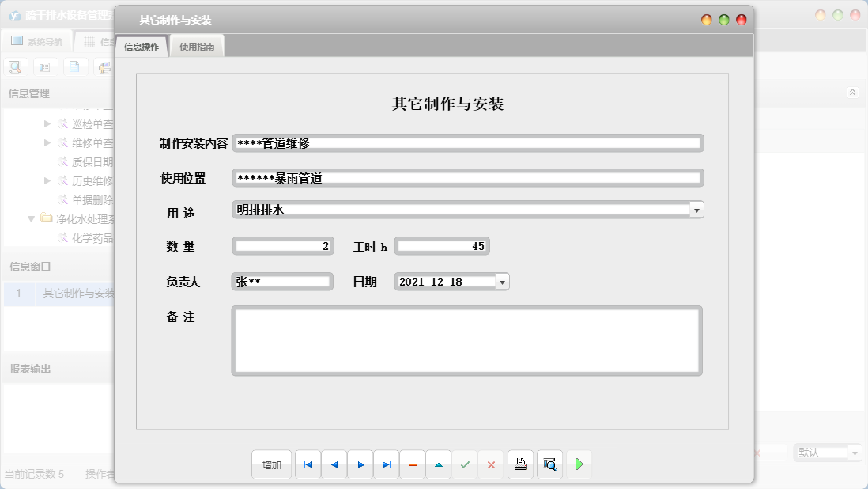Confirm changes with the green check icon

point(464,464)
